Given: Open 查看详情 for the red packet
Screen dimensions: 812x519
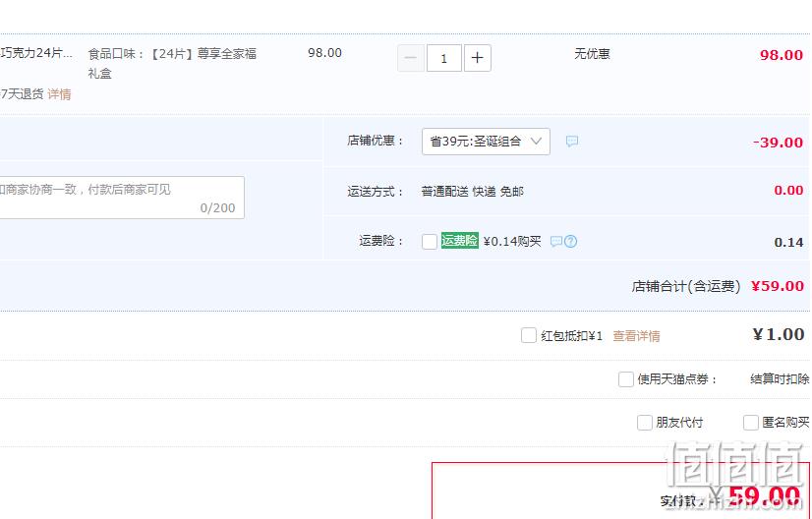Looking at the screenshot, I should (636, 336).
